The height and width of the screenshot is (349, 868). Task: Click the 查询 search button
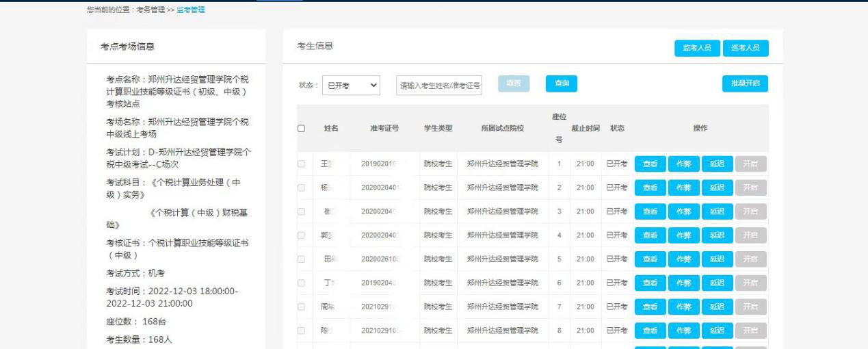pyautogui.click(x=562, y=83)
